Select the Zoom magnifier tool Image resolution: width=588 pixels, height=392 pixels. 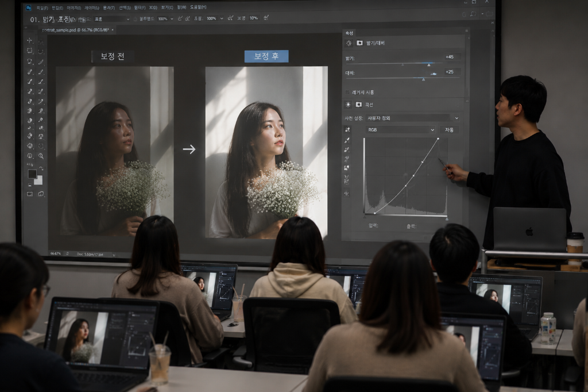pyautogui.click(x=41, y=156)
